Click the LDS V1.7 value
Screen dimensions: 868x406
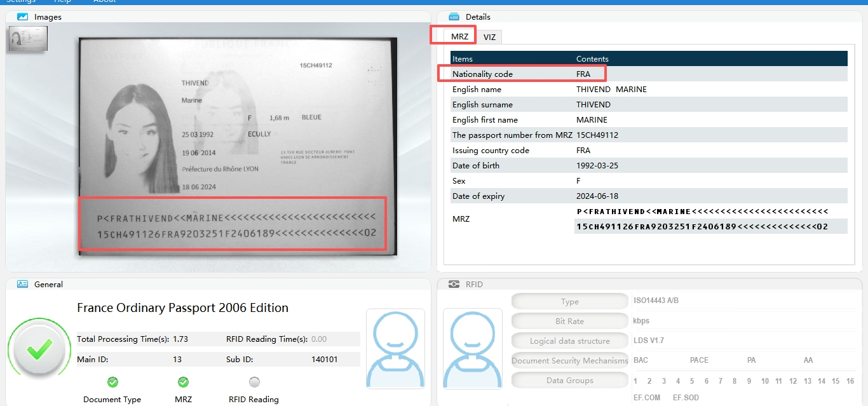tap(649, 341)
